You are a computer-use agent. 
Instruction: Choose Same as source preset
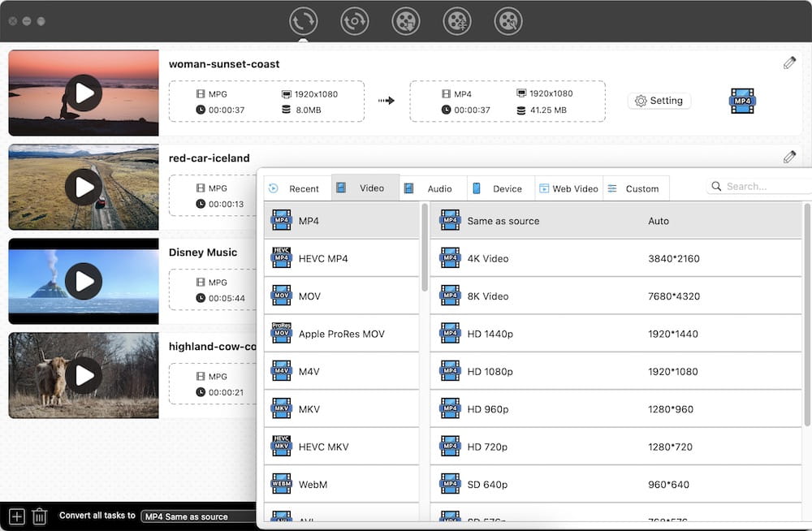615,221
